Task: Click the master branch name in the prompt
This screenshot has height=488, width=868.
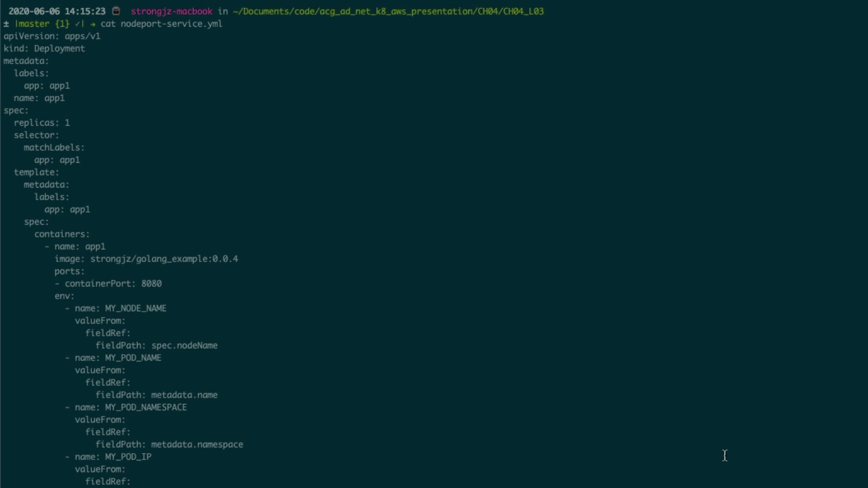Action: [x=33, y=24]
